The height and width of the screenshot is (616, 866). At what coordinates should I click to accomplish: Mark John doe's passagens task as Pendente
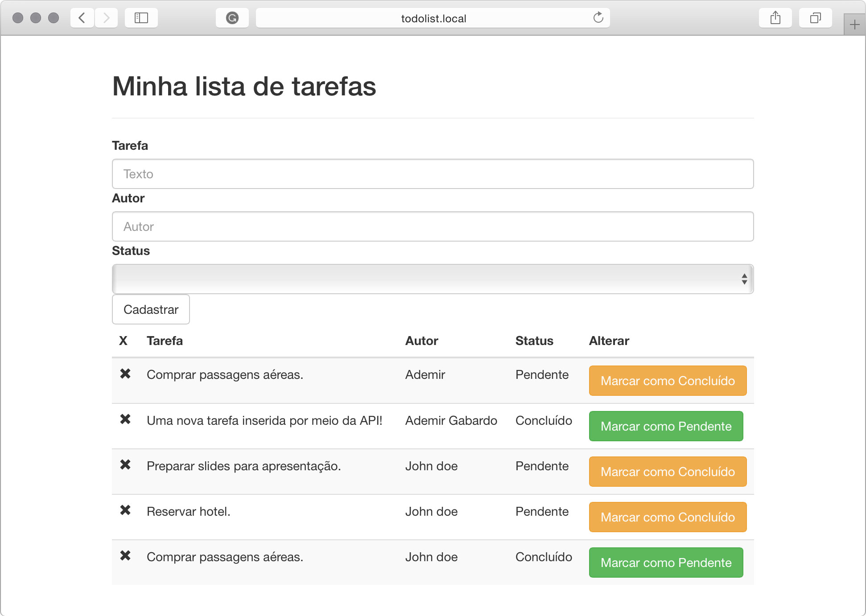click(665, 563)
